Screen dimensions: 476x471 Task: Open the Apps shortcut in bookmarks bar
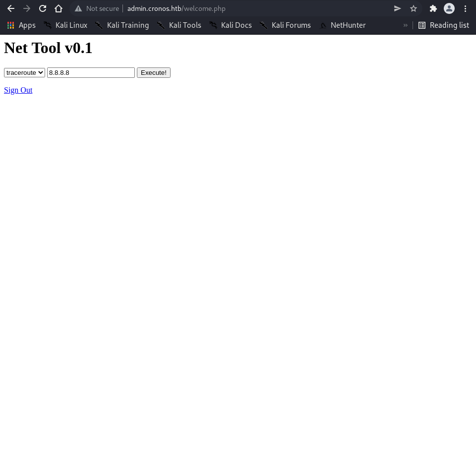coord(21,25)
